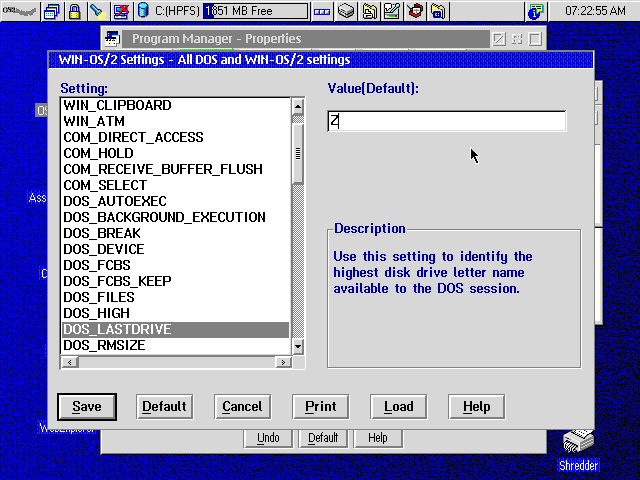This screenshot has height=480, width=640.
Task: Click Help in Program Manager Properties window
Action: coord(378,438)
